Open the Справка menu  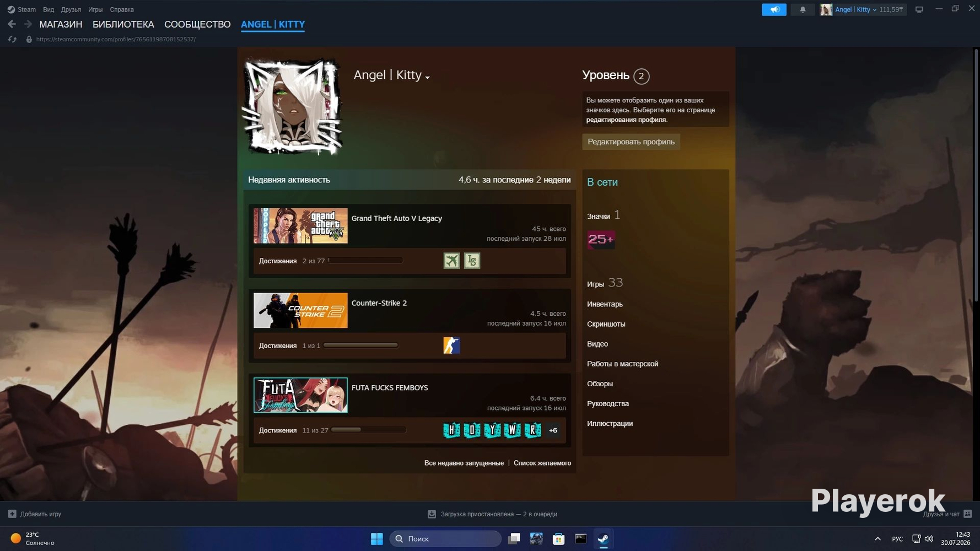click(x=122, y=9)
